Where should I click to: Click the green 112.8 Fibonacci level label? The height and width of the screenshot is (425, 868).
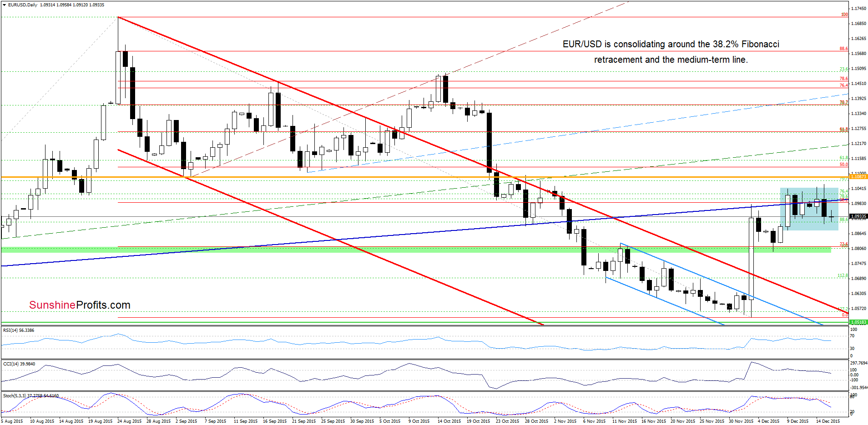[x=843, y=275]
